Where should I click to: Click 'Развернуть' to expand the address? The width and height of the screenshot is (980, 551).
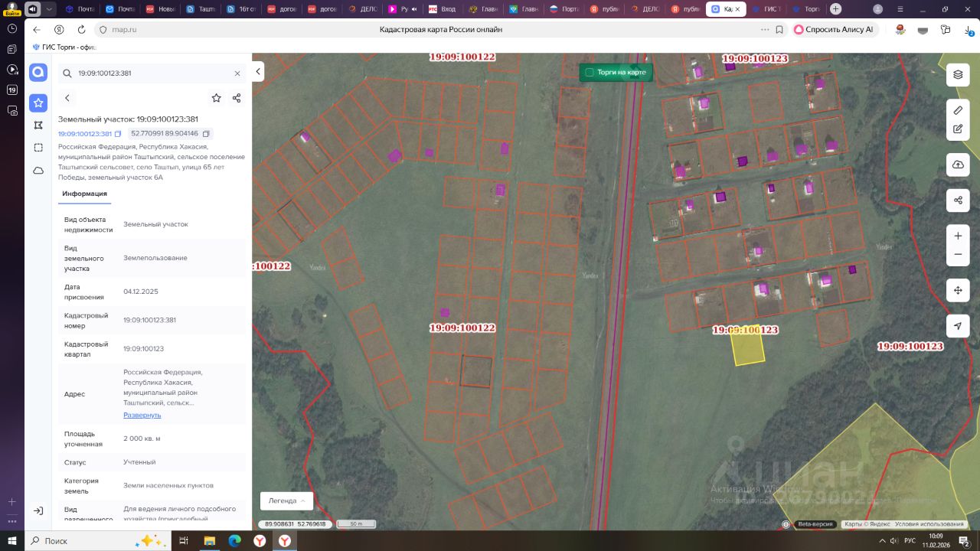point(142,415)
